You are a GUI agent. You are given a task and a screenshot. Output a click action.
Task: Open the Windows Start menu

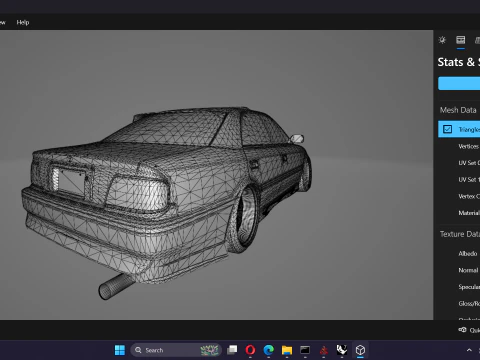coord(120,350)
